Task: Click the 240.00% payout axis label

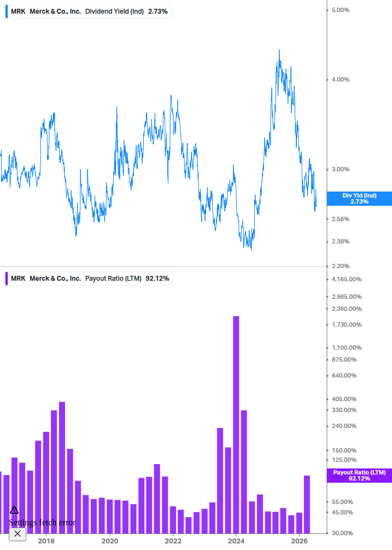Action: tap(344, 425)
